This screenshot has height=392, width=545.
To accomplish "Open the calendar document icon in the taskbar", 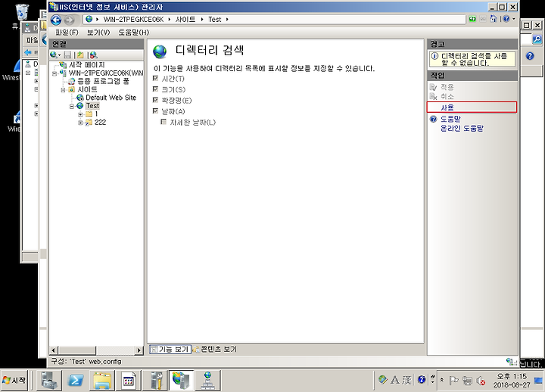I will tap(129, 380).
